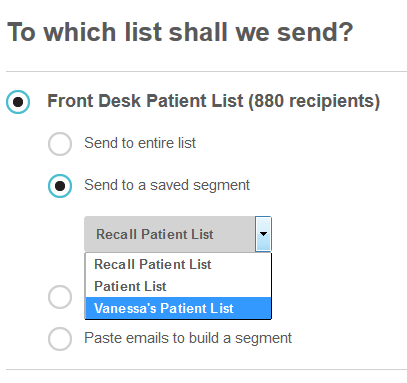Select the Front Desk Patient List radio button
This screenshot has width=407, height=383.
tap(18, 102)
